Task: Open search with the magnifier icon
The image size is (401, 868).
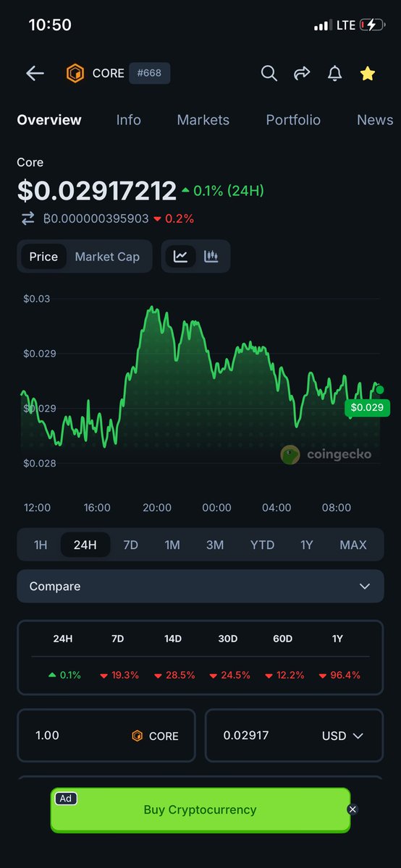Action: (269, 73)
